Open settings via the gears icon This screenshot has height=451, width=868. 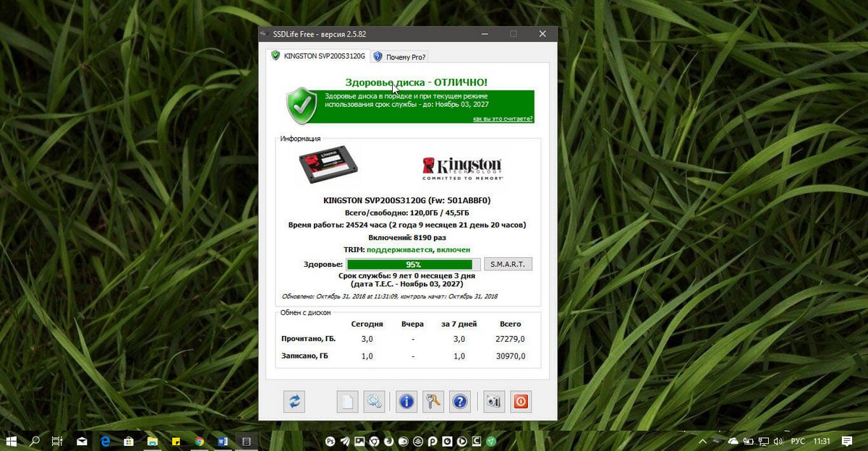click(373, 401)
